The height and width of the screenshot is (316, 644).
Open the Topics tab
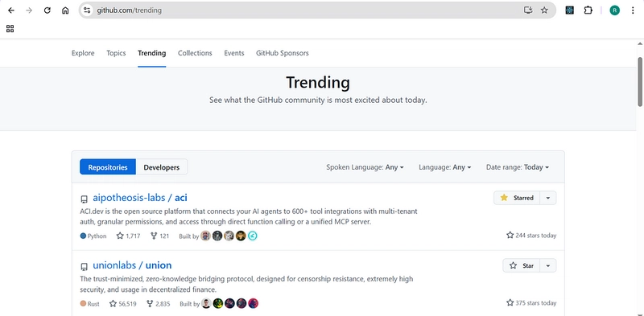116,53
